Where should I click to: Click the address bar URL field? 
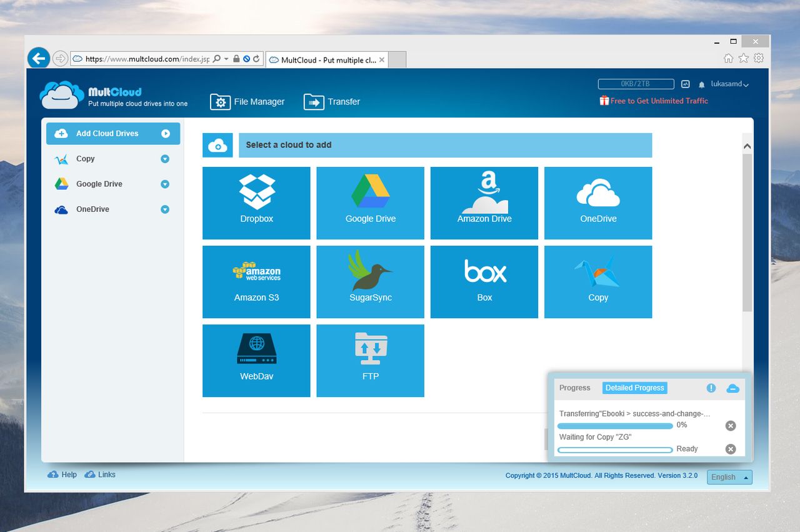pos(147,59)
